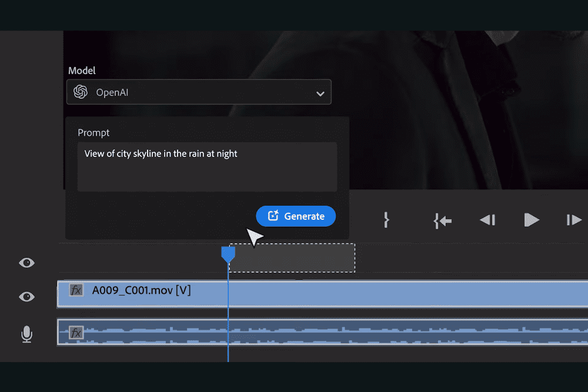Click the 'Prompt' label
Image resolution: width=588 pixels, height=392 pixels.
pyautogui.click(x=93, y=133)
